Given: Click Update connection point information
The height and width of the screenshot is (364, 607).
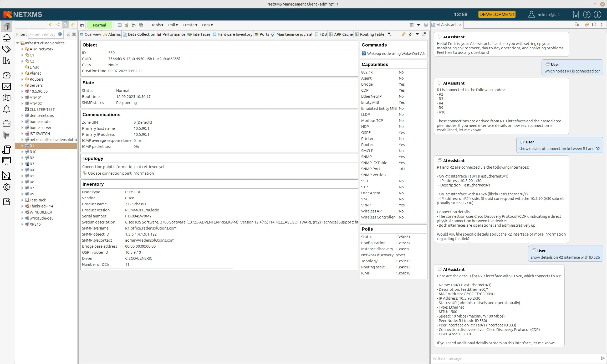Looking at the screenshot, I should tap(121, 173).
